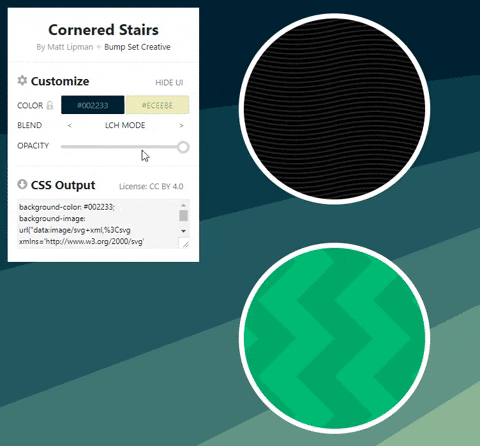The height and width of the screenshot is (446, 480).
Task: Click the LCH MODE blend label
Action: click(125, 125)
